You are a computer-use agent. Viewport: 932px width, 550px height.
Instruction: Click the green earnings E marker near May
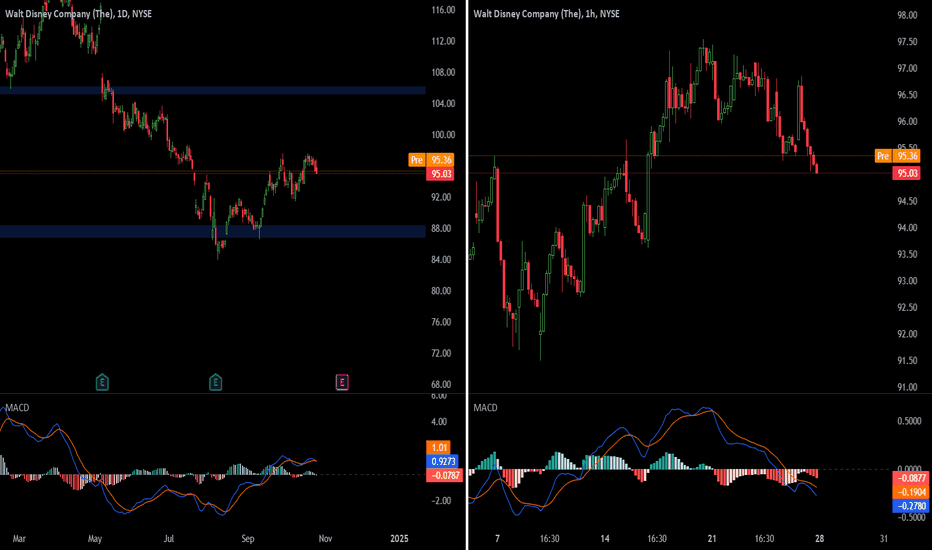(102, 382)
